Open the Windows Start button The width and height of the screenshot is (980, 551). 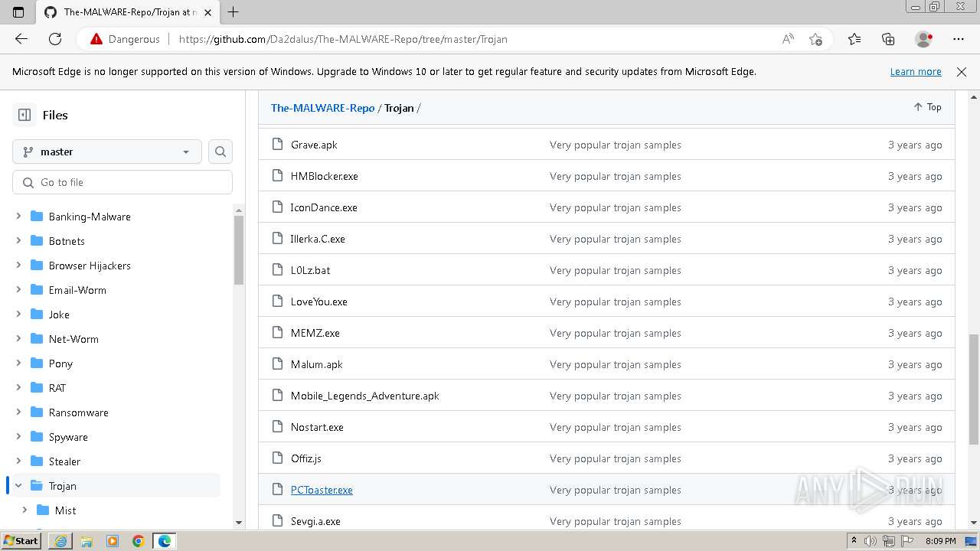(21, 541)
